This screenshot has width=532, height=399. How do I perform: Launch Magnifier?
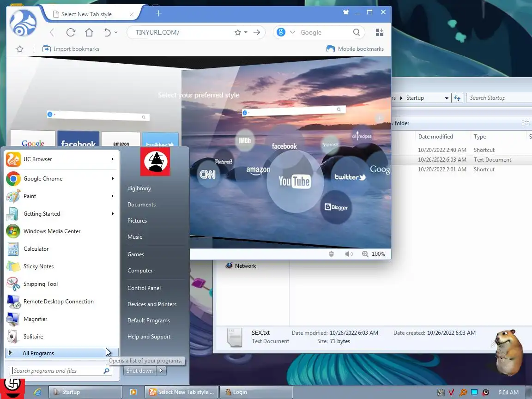(62, 319)
